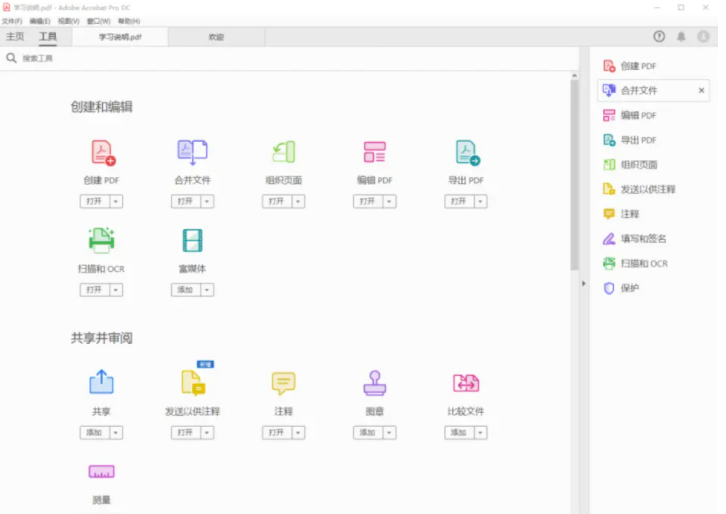
Task: Expand dropdown arrow under 导出 PDF
Action: click(x=481, y=201)
